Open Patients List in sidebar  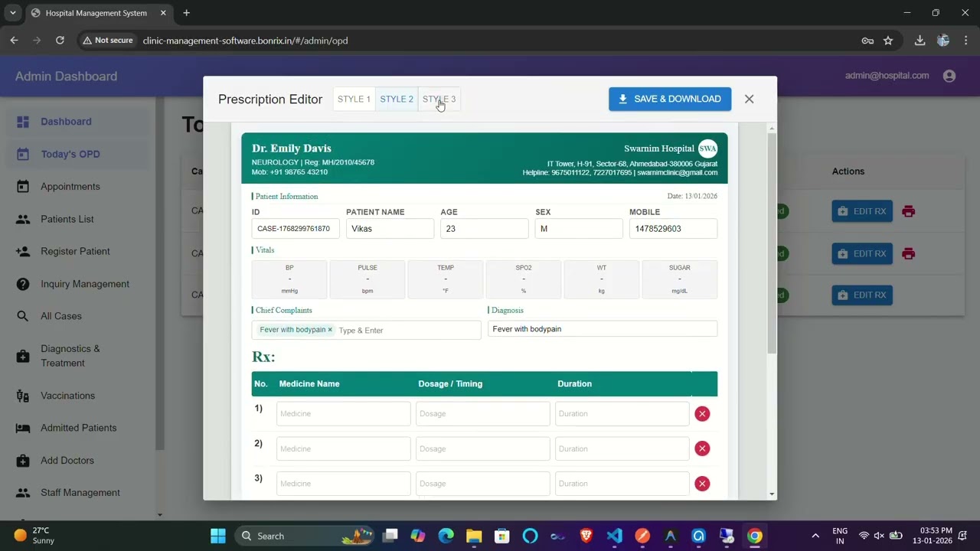click(77, 219)
